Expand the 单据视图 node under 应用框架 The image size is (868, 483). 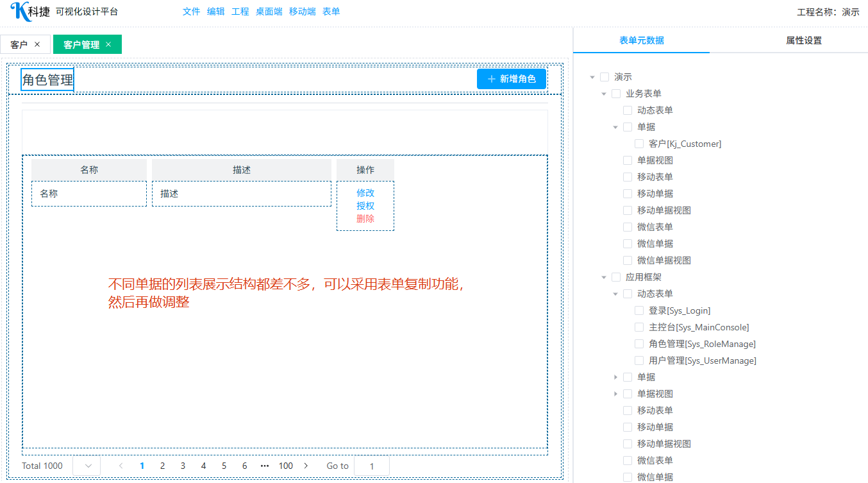(615, 394)
